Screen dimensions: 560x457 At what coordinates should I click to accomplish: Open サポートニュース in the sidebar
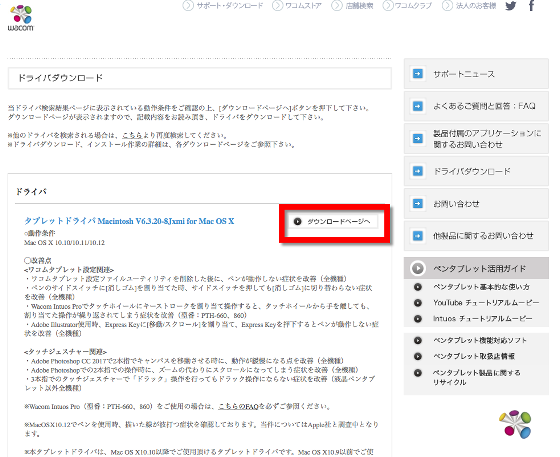[x=476, y=74]
